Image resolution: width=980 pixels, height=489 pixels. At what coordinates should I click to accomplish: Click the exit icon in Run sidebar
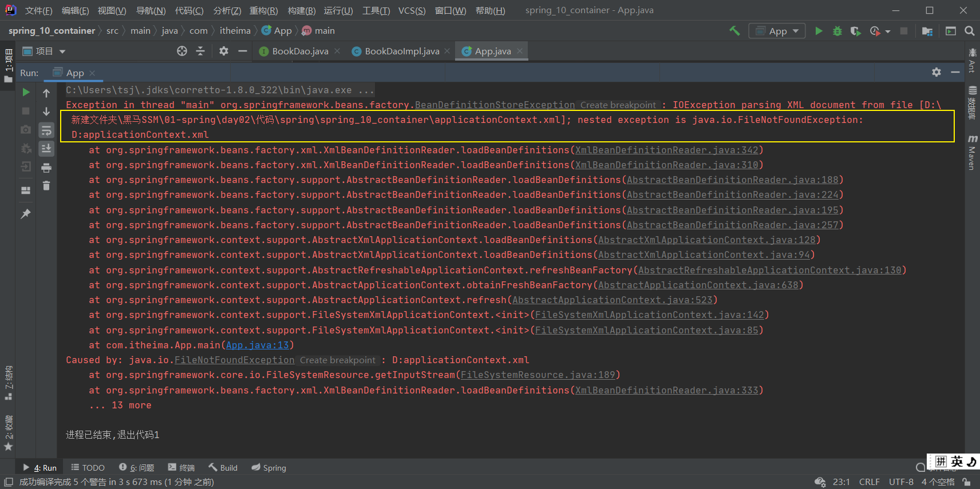(x=26, y=167)
